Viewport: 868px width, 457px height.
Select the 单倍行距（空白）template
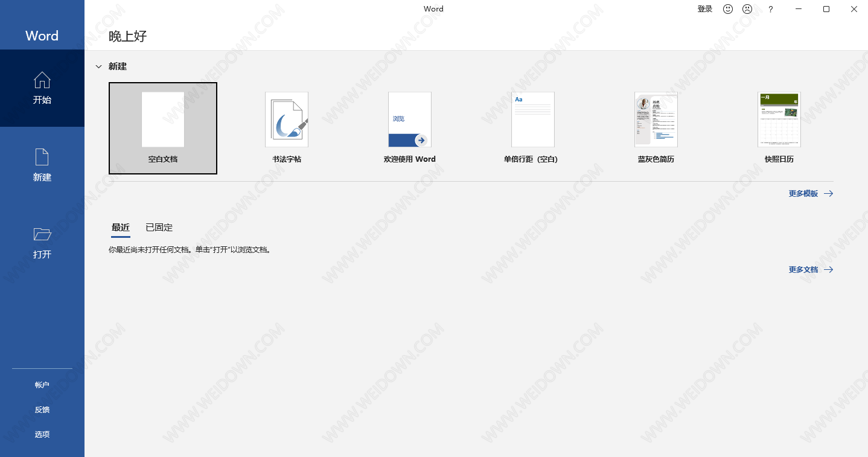click(533, 128)
